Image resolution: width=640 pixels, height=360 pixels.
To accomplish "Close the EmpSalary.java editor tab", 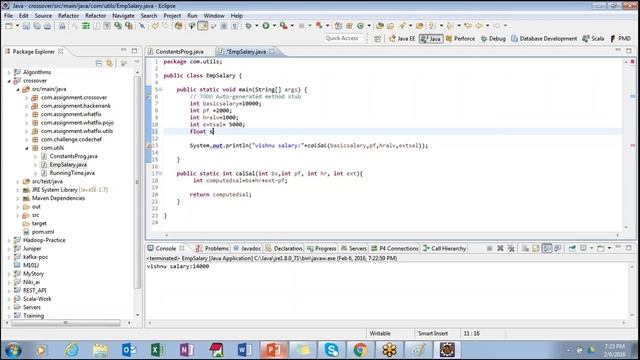I will pos(272,51).
